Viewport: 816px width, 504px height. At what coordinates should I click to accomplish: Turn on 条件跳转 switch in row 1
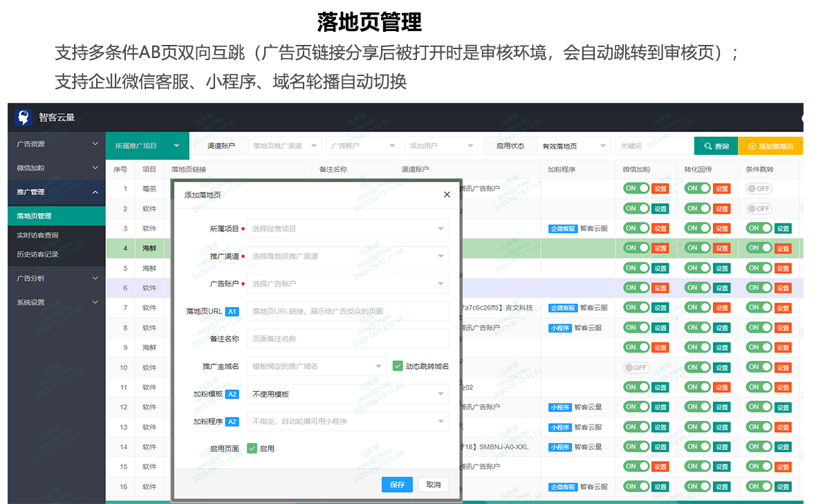pyautogui.click(x=759, y=188)
